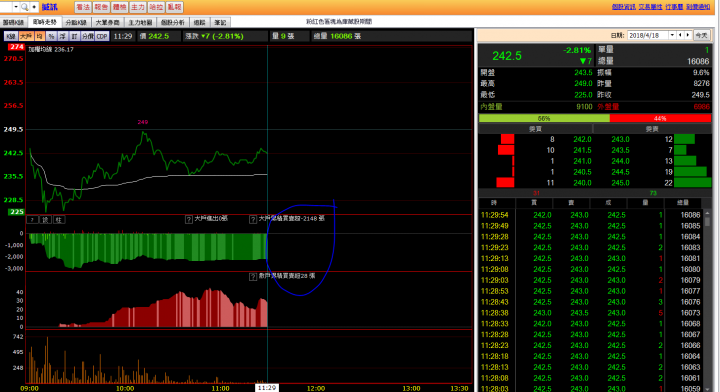720x392 pixels.
Task: Open the 體檢 toolbar button
Action: 119,7
